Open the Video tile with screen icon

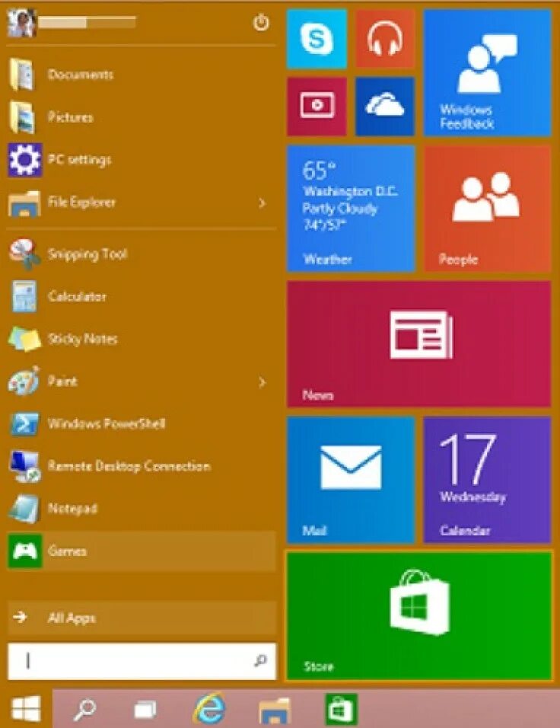(x=317, y=107)
